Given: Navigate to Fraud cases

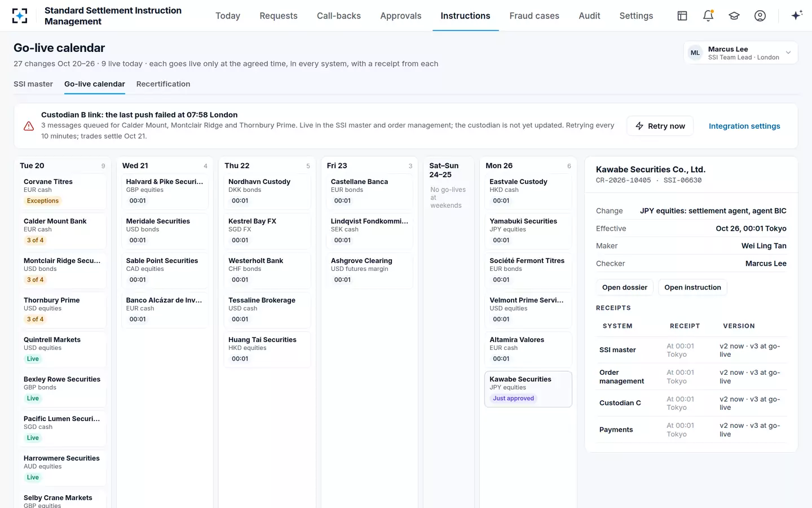Looking at the screenshot, I should (535, 16).
